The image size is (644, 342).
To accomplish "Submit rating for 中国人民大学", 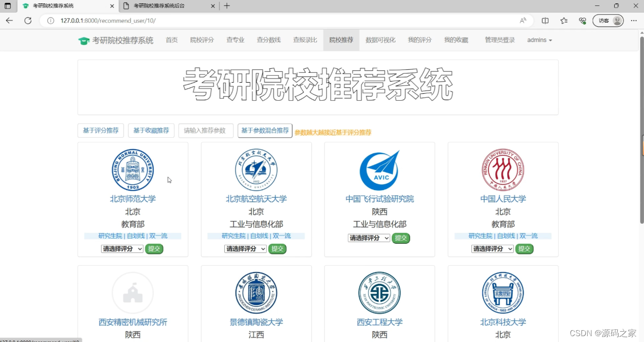I will point(524,249).
